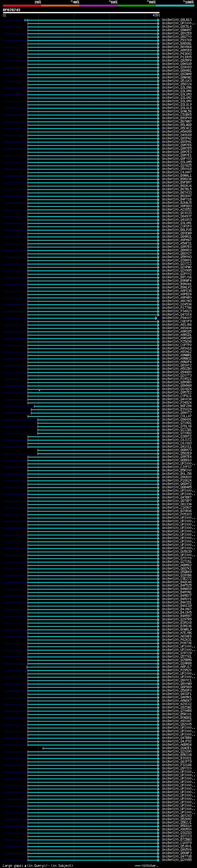Select hit label UniRef100_Q40034
This screenshot has height=868, width=197.
click(177, 399)
